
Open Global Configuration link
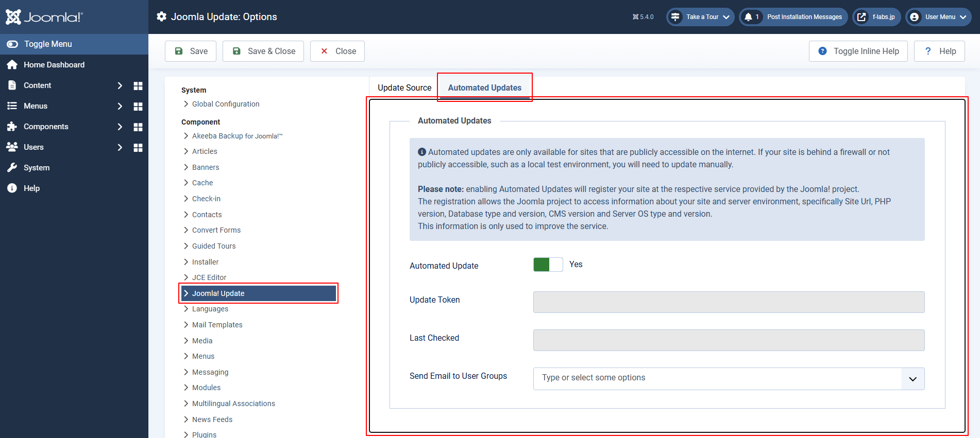[x=226, y=104]
